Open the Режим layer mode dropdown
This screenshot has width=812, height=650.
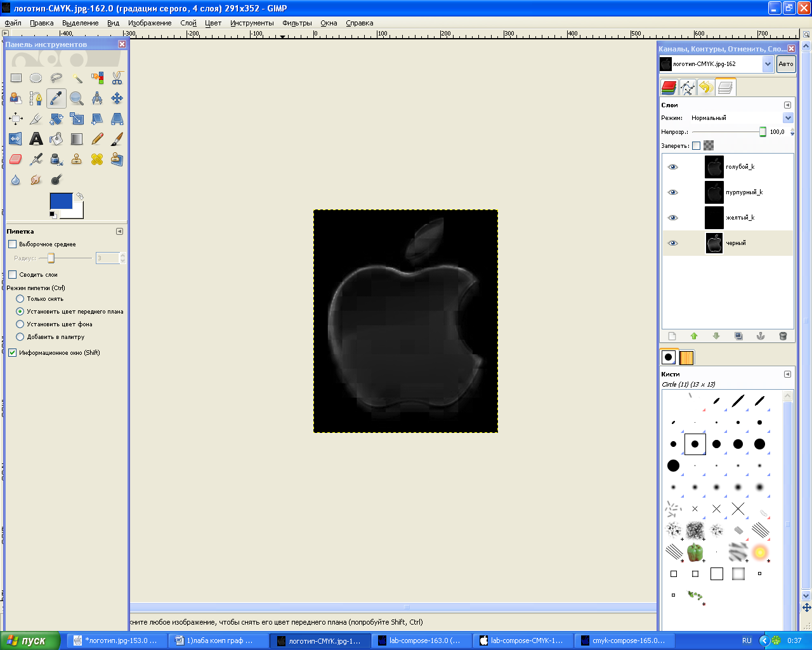[742, 118]
